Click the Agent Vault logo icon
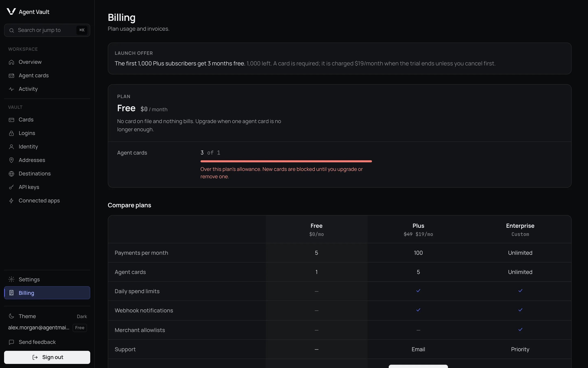 point(11,11)
